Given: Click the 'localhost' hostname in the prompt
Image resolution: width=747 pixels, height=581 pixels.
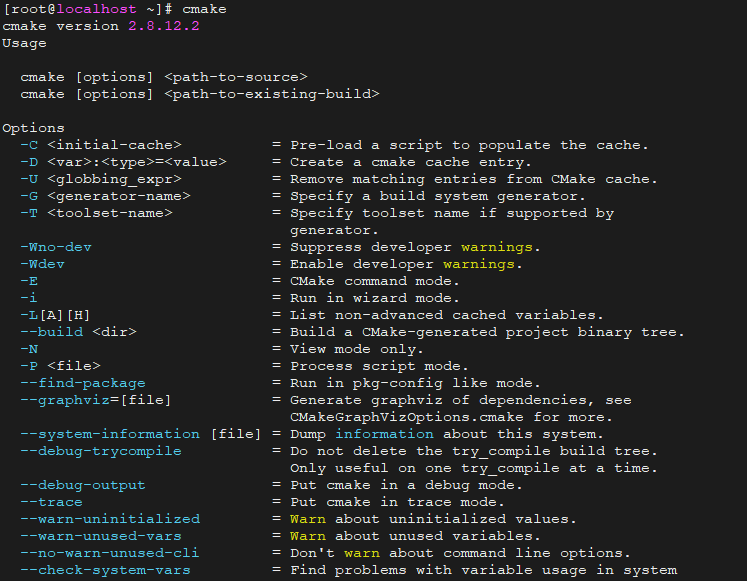Looking at the screenshot, I should tap(96, 9).
